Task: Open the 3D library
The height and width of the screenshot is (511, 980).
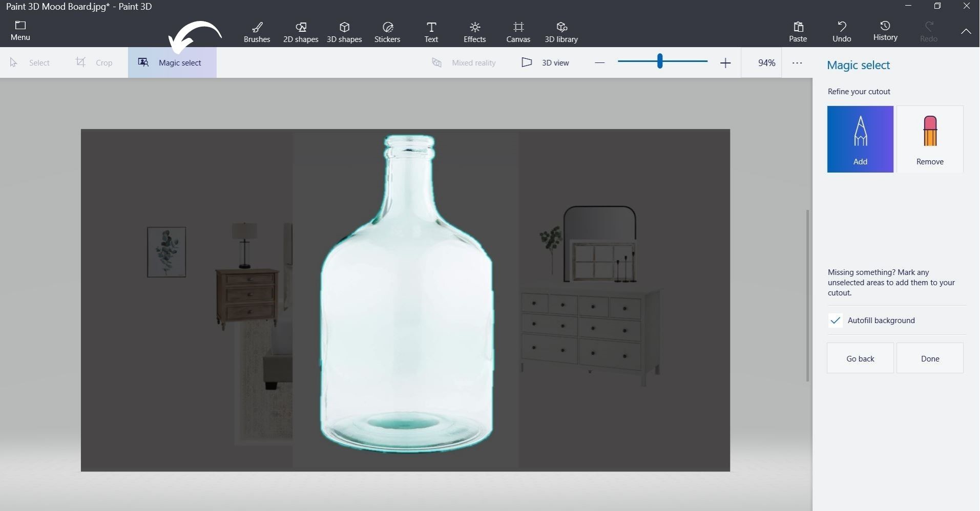Action: click(x=561, y=32)
